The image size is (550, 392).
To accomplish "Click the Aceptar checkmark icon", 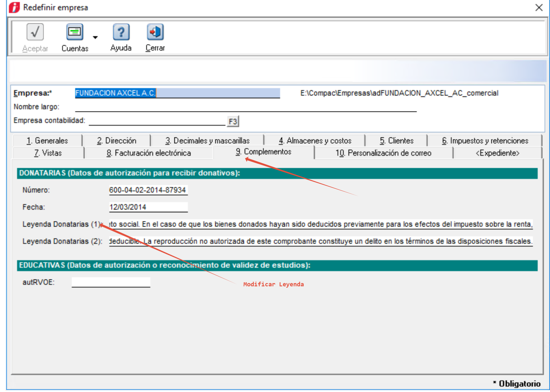I will point(35,32).
